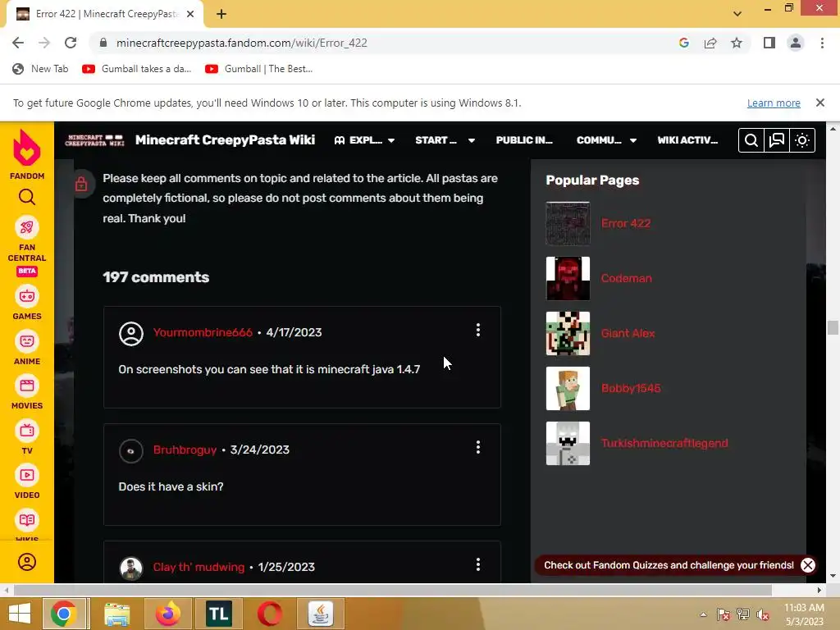The width and height of the screenshot is (840, 630).
Task: Open Yourmombrine666's avatar
Action: pyautogui.click(x=130, y=334)
